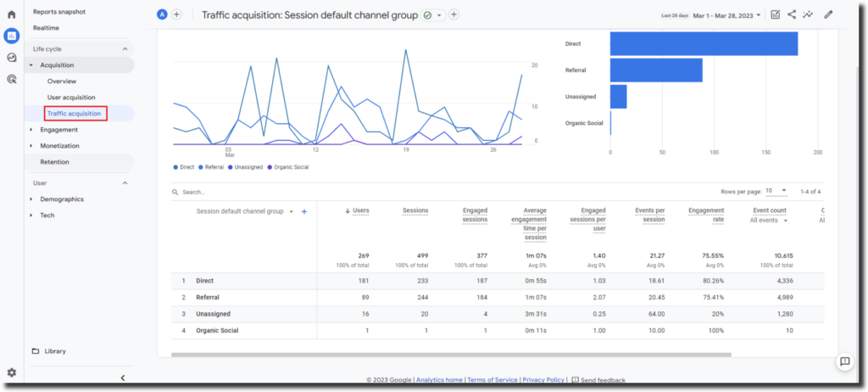Share this report icon
Image resolution: width=868 pixels, height=392 pixels.
coord(792,15)
